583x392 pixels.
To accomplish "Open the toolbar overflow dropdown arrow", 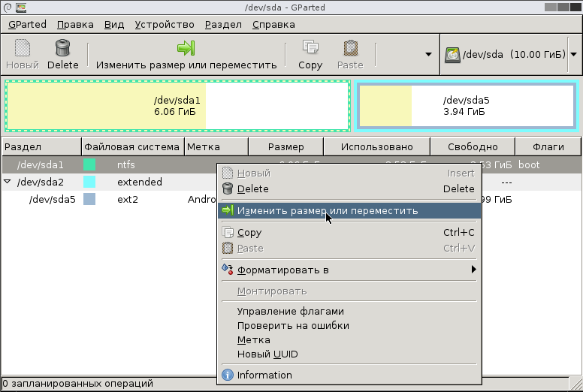I will 428,54.
